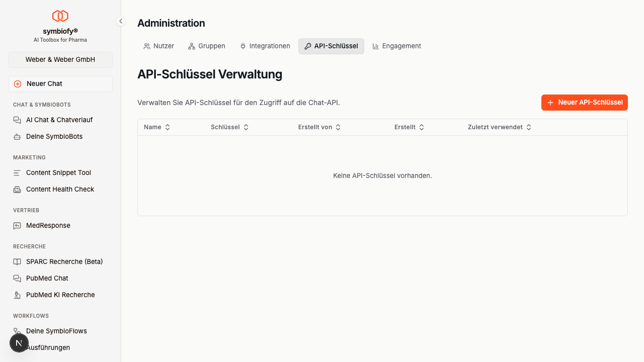The width and height of the screenshot is (644, 362).
Task: Click the circular N avatar badge
Action: 19,342
